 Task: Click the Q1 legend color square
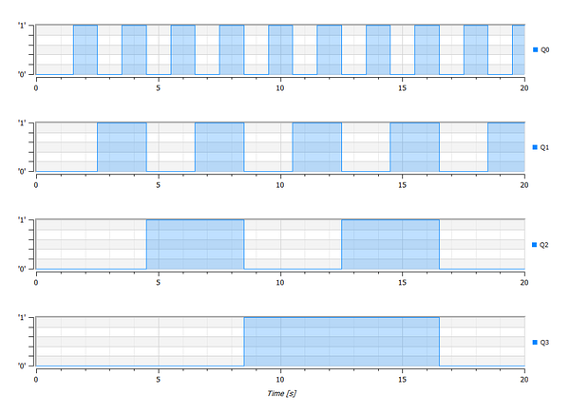(535, 147)
